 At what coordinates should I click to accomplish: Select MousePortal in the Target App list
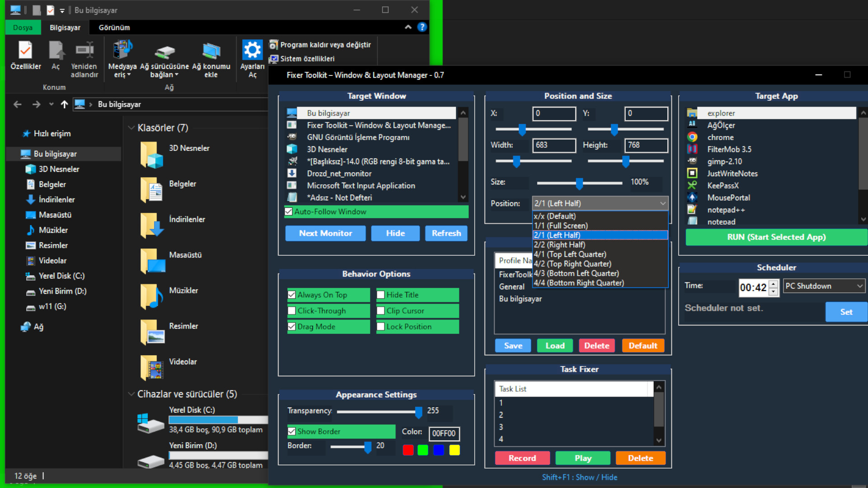tap(729, 197)
